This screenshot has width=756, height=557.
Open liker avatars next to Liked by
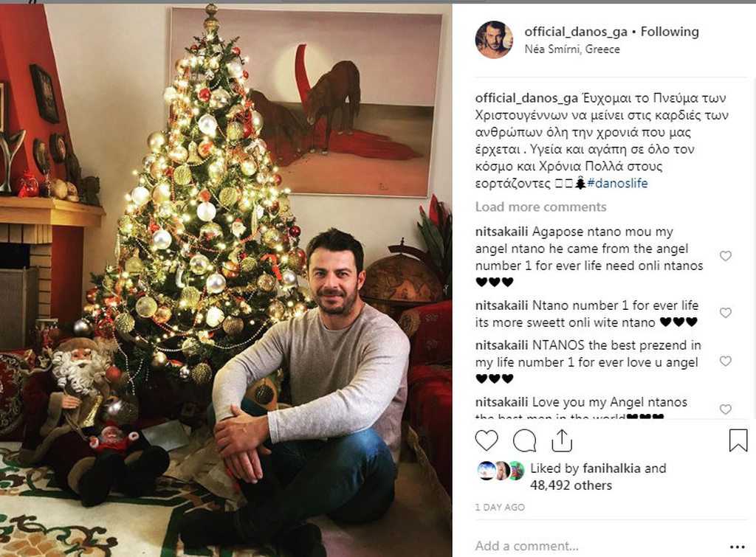501,471
